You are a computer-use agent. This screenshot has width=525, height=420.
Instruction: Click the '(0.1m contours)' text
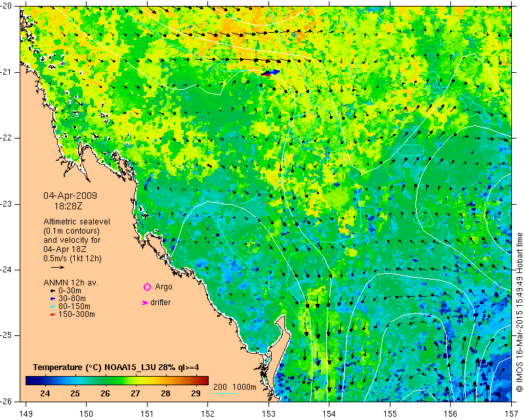click(72, 231)
